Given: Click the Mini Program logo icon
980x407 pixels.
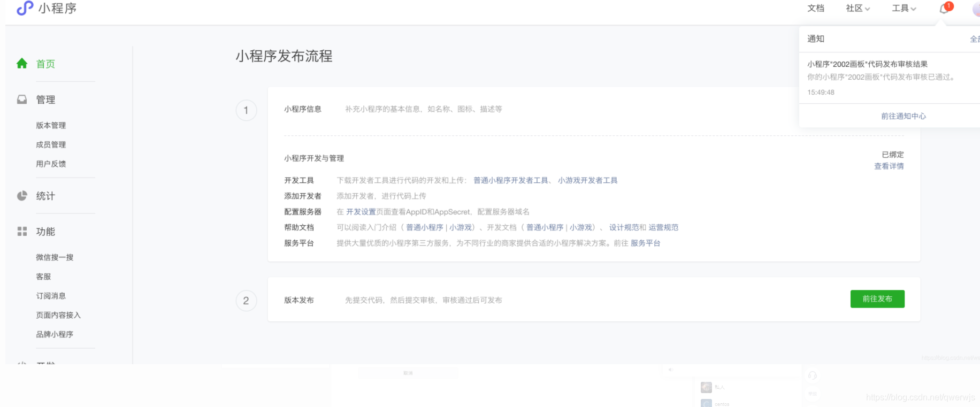Looking at the screenshot, I should coord(25,8).
